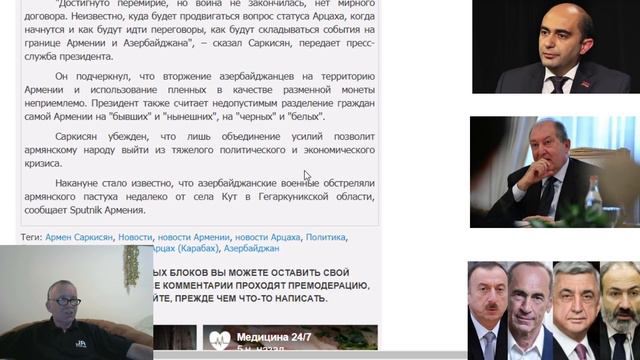Click the paragraph starting 'Саркисян убежден'
Viewport: 640px width, 360px height.
[x=200, y=150]
